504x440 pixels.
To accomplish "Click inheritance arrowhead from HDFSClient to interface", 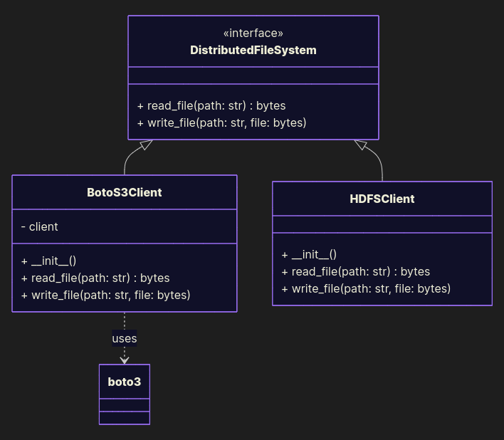I will (360, 145).
